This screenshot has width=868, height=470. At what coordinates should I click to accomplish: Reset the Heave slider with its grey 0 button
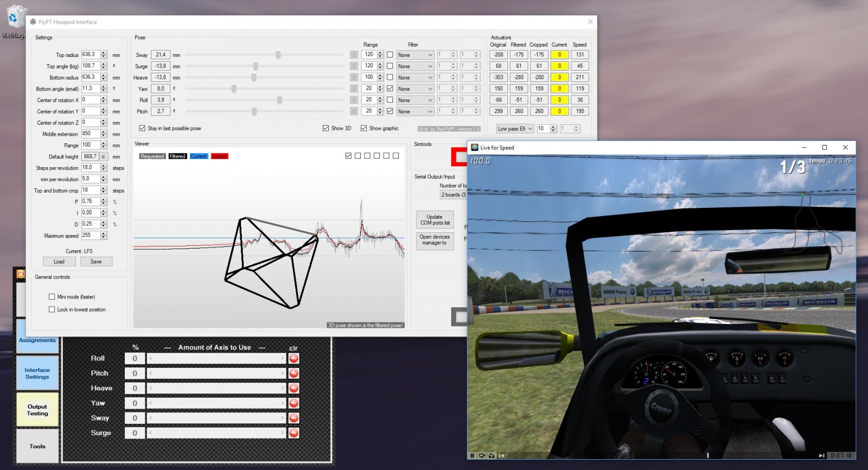point(354,78)
